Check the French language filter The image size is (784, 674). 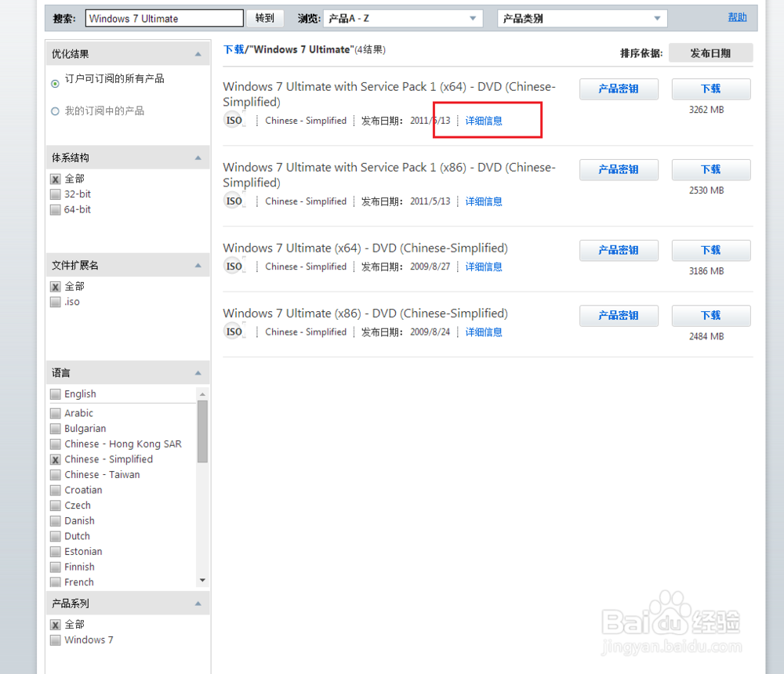coord(56,582)
